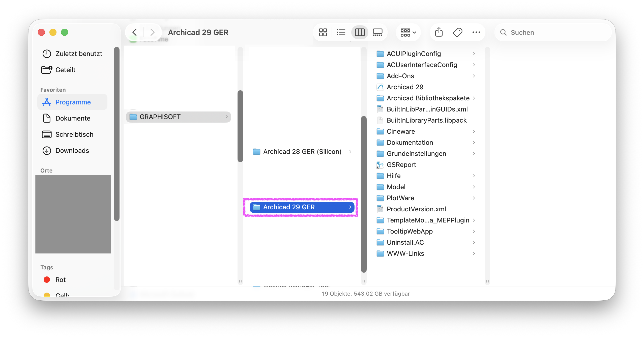Expand the Dokumentation folder chevron
Viewport: 644px width, 338px height.
click(x=474, y=143)
